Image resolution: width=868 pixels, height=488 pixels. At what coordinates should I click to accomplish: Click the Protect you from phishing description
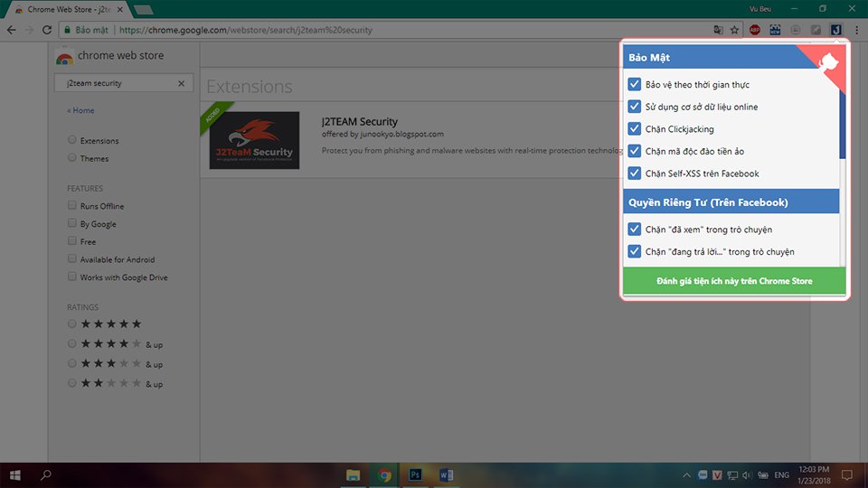tap(472, 151)
